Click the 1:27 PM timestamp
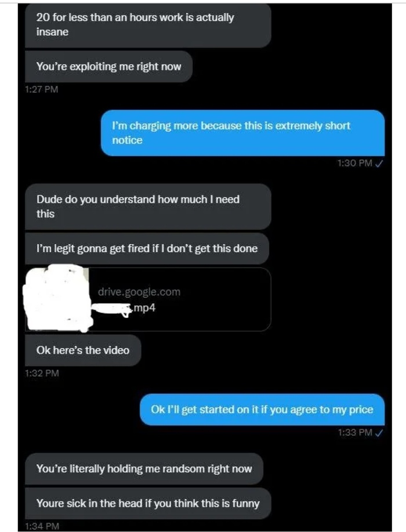 (x=41, y=89)
